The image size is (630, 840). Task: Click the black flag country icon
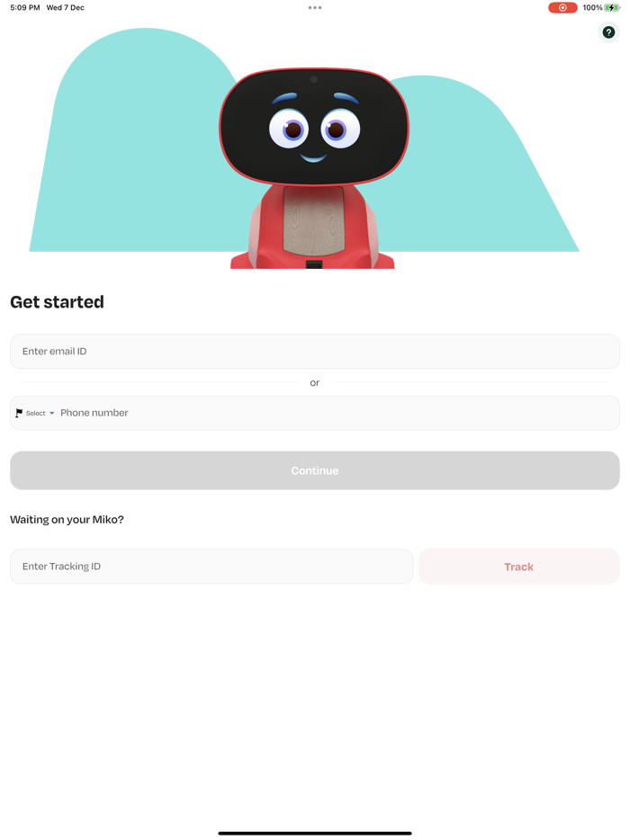19,413
